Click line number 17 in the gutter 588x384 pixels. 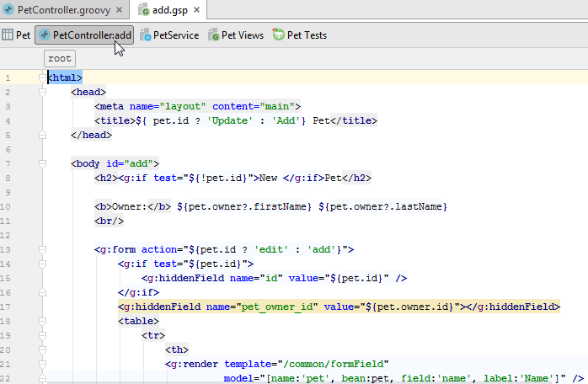(x=7, y=307)
